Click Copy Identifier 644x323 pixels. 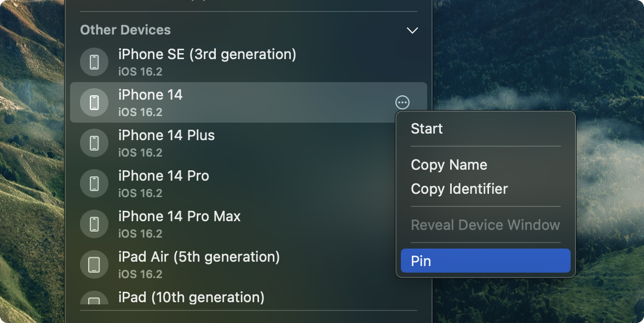point(485,189)
